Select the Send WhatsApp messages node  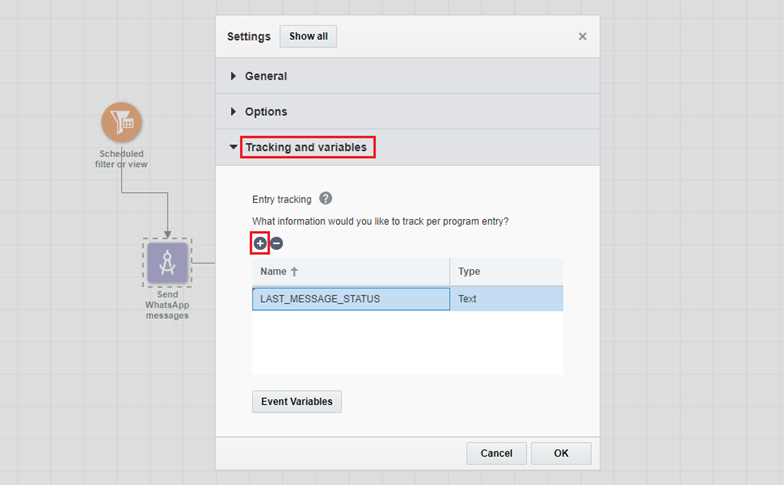pyautogui.click(x=168, y=262)
